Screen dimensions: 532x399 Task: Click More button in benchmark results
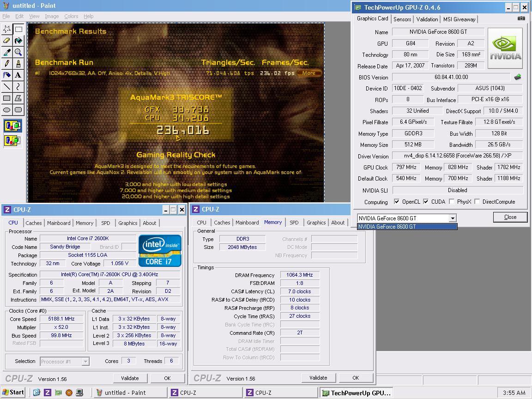click(x=309, y=73)
